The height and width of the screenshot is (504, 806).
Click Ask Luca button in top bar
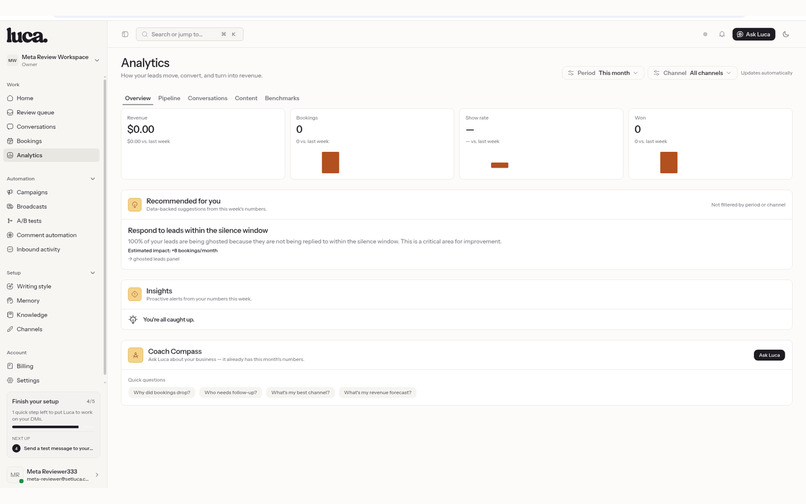click(754, 34)
